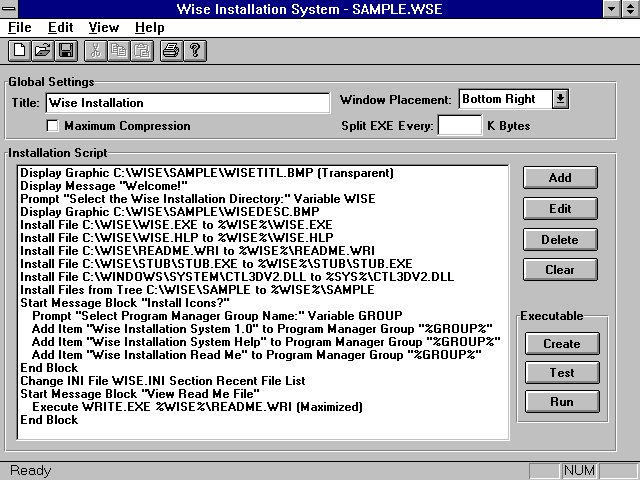Click the Print toolbar icon

tap(172, 49)
